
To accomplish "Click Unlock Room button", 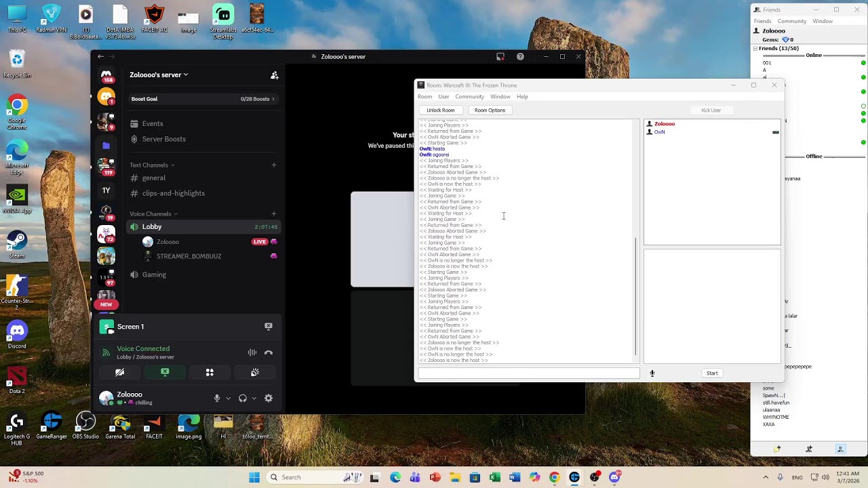I will tap(441, 110).
